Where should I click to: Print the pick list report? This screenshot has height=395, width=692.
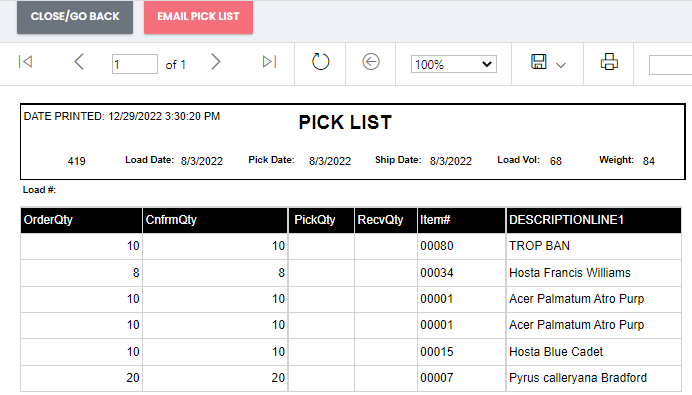point(609,62)
